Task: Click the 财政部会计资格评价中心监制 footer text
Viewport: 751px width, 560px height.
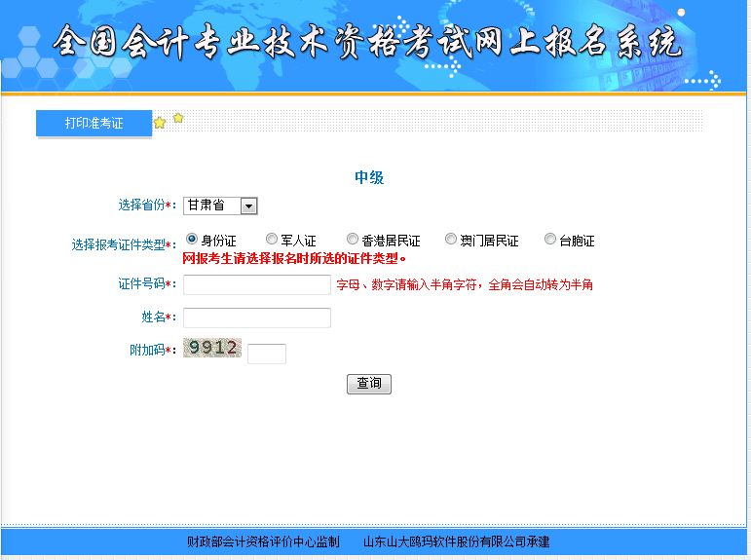Action: (263, 541)
